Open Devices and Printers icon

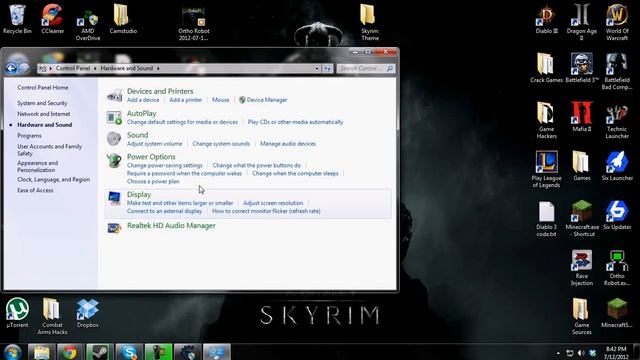point(114,96)
